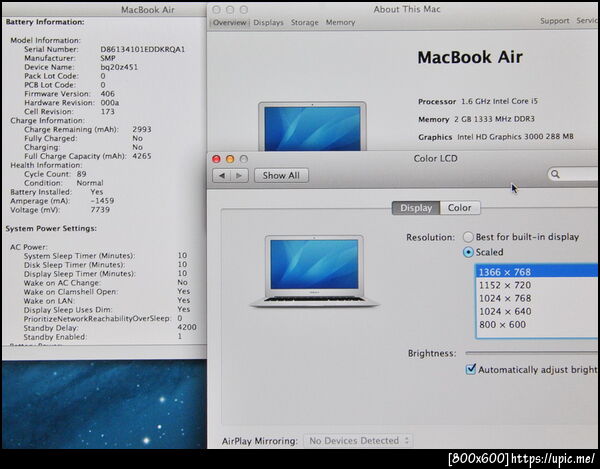Click the MacBook Air image in About This Mac
The width and height of the screenshot is (600, 469).
312,126
